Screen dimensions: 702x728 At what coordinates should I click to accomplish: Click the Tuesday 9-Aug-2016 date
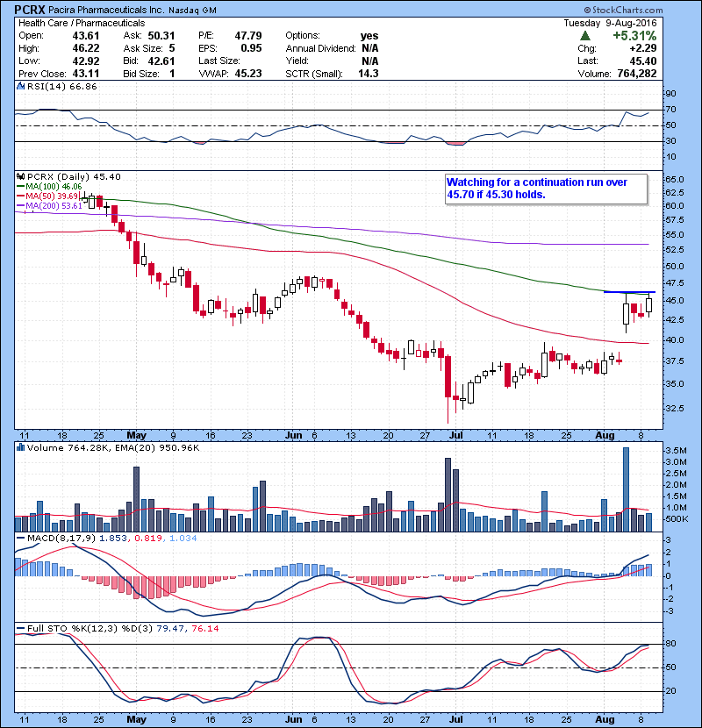pyautogui.click(x=611, y=23)
